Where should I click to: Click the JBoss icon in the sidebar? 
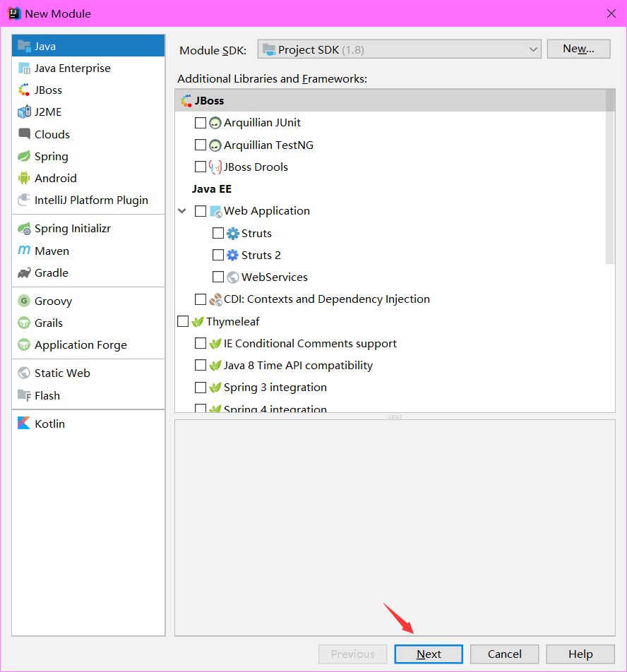pos(24,90)
